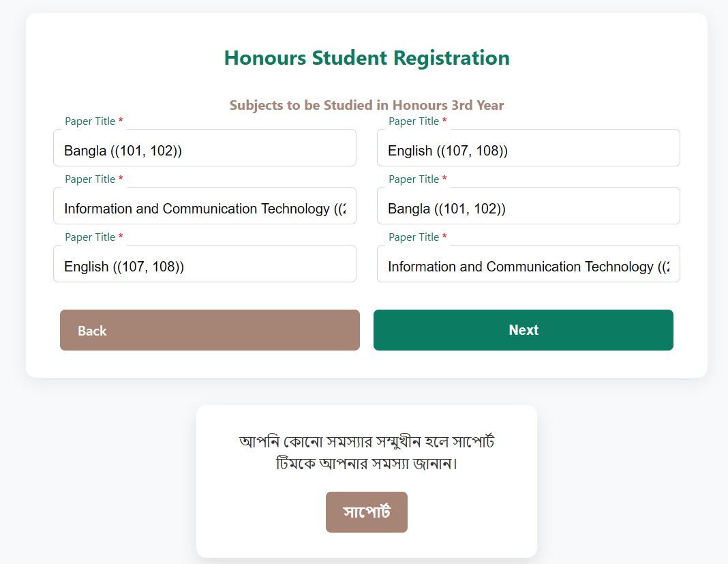Click the Back button

(209, 330)
